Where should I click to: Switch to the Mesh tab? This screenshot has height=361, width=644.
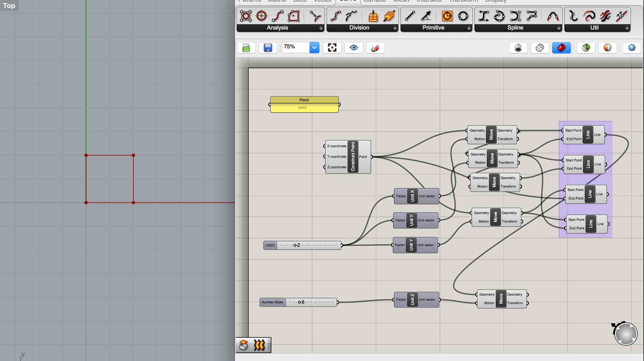tap(401, 1)
